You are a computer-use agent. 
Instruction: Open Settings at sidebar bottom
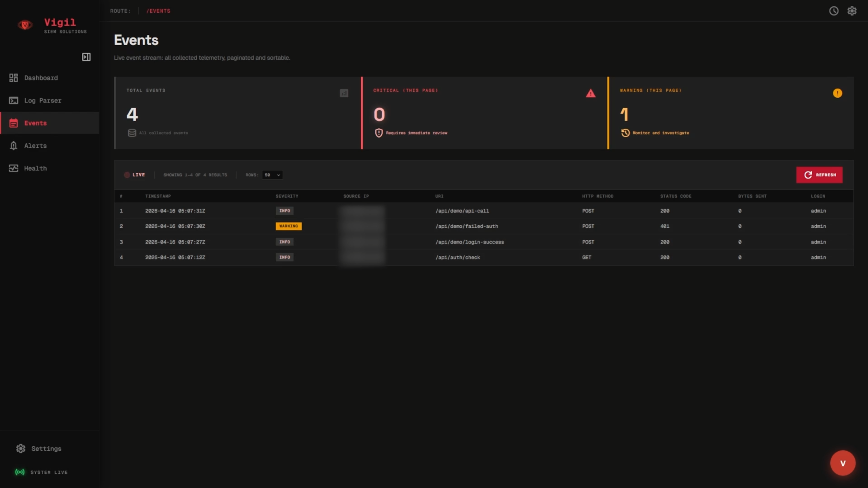click(x=46, y=449)
